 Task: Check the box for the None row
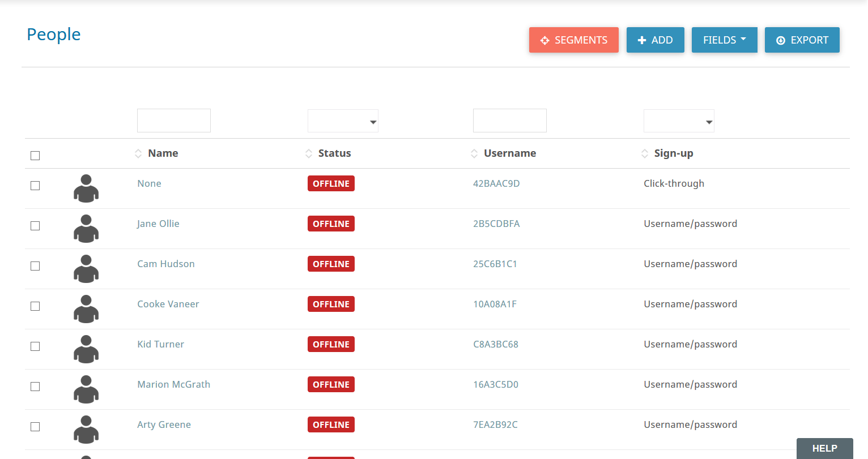[35, 186]
